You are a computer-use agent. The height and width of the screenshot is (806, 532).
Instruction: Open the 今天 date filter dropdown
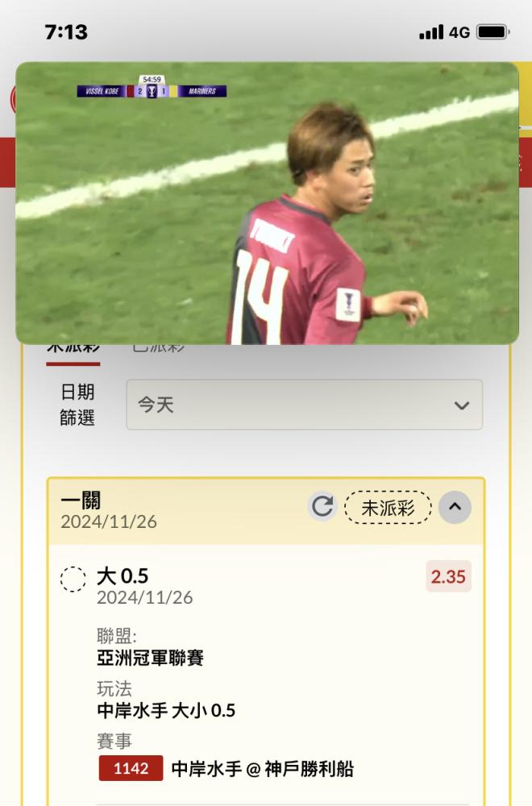tap(305, 405)
